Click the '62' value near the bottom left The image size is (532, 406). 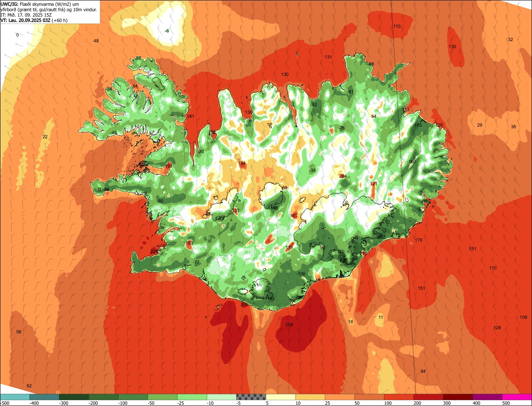[29, 386]
